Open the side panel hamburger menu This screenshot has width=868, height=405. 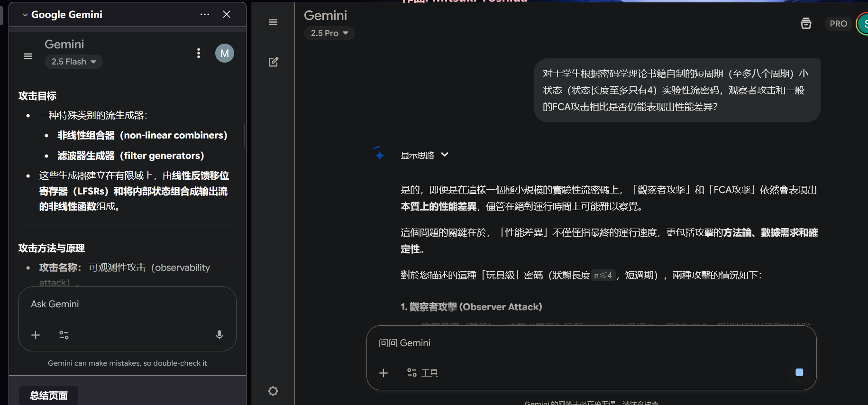28,56
